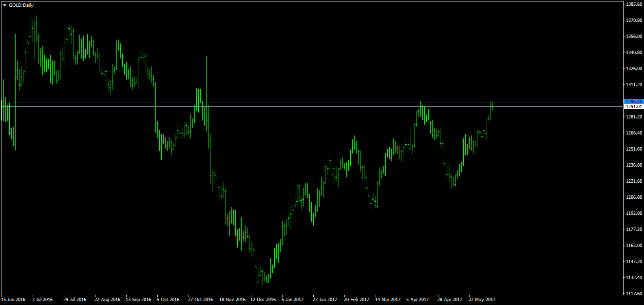This screenshot has height=305, width=644.
Task: Click the 1340.80 price axis label
Action: click(x=634, y=53)
